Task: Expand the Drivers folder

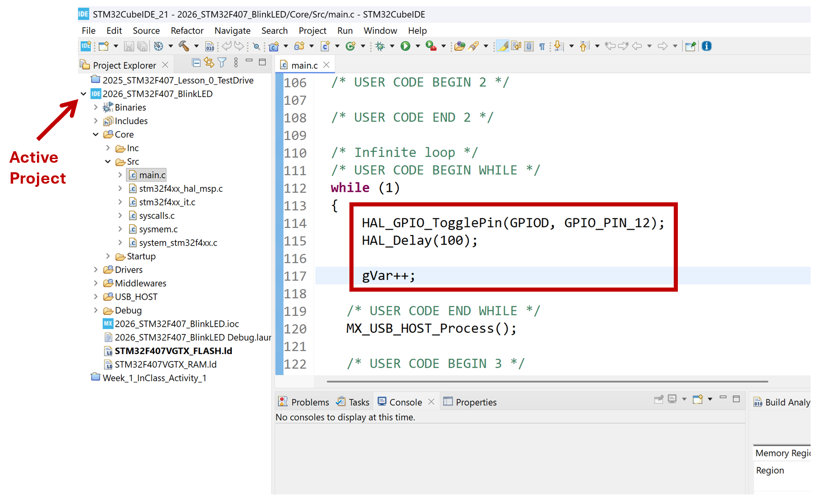Action: [95, 270]
